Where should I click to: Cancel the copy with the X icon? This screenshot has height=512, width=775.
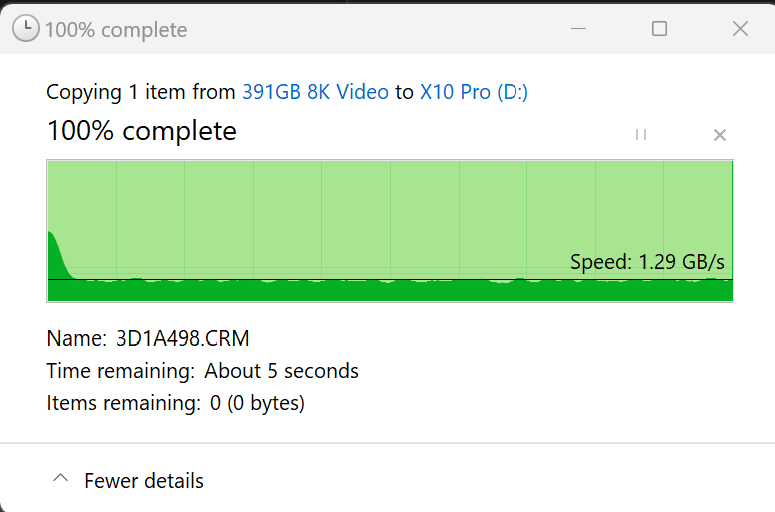click(719, 135)
